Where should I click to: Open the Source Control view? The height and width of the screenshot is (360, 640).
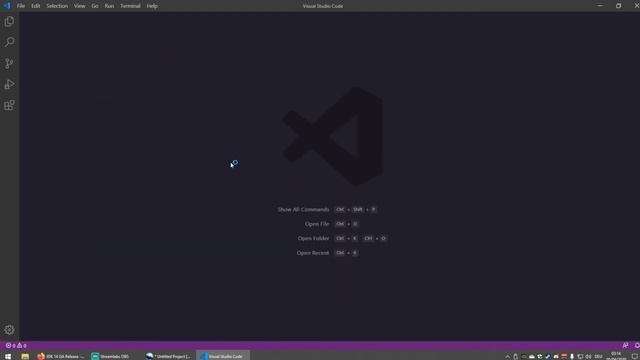(9, 63)
